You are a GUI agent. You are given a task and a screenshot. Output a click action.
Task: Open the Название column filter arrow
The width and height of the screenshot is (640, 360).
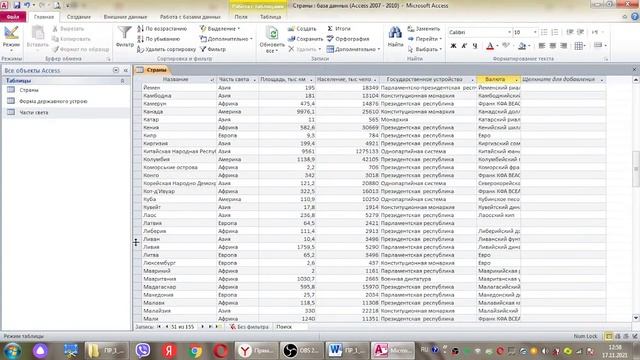(212, 80)
